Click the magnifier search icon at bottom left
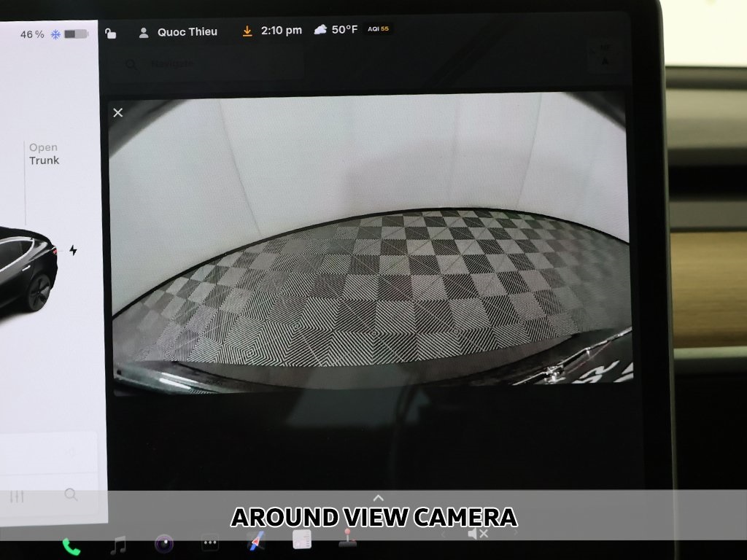The height and width of the screenshot is (560, 747). (71, 495)
